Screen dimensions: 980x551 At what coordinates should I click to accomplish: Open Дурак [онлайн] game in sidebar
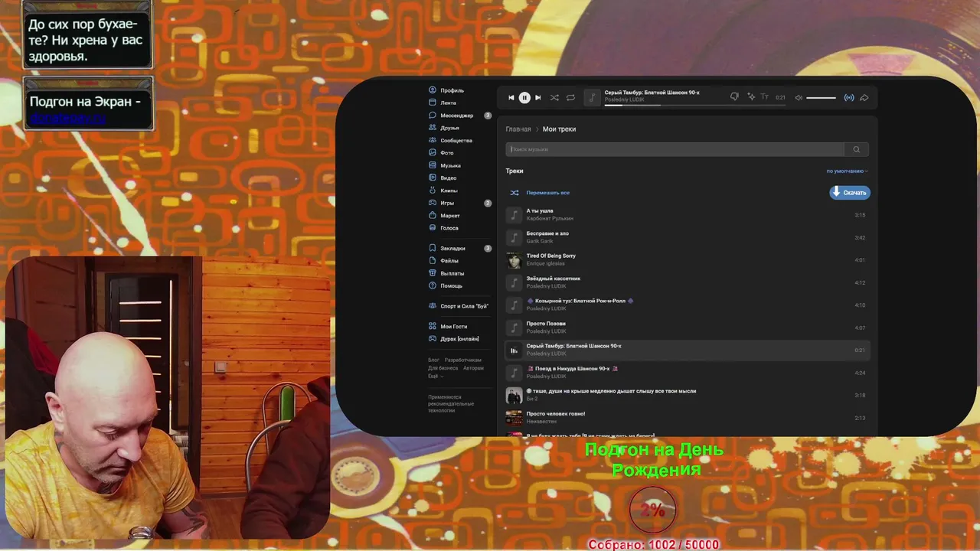click(x=454, y=339)
